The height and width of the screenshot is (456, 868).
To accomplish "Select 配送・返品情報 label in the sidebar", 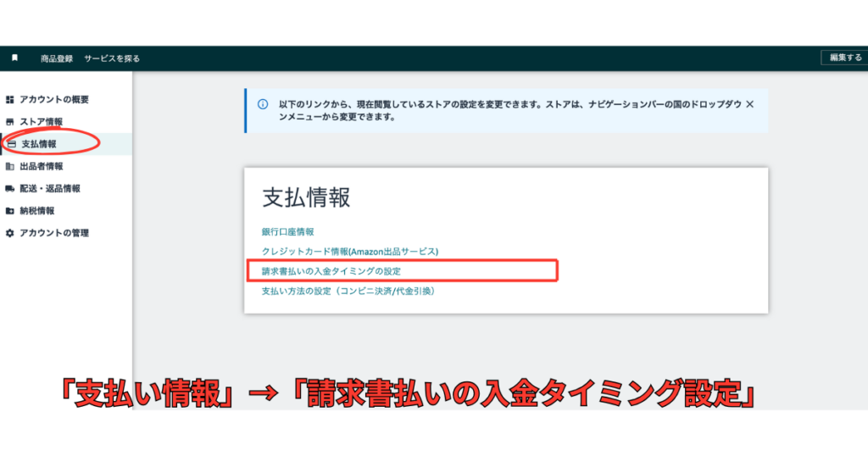I will [50, 188].
